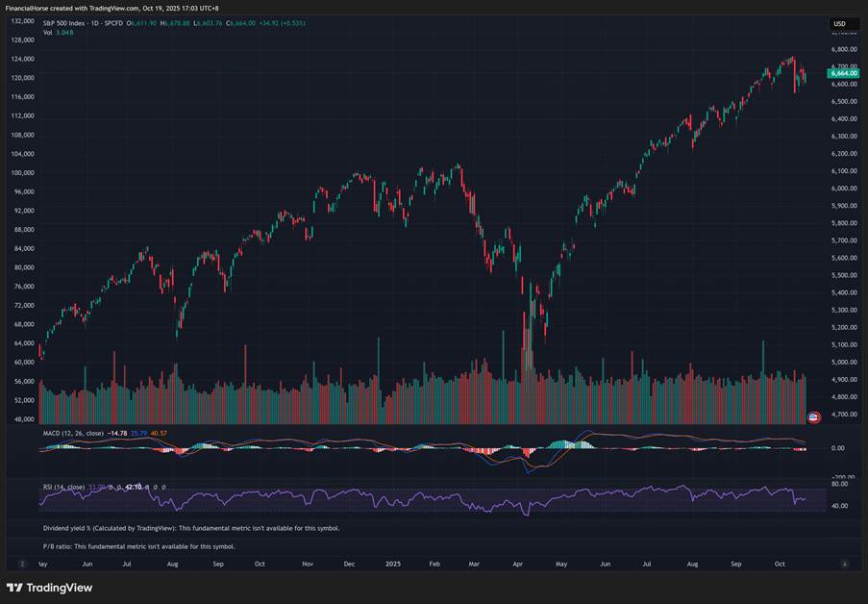The width and height of the screenshot is (868, 604).
Task: Click the P/B ratio indicator message
Action: tap(138, 546)
